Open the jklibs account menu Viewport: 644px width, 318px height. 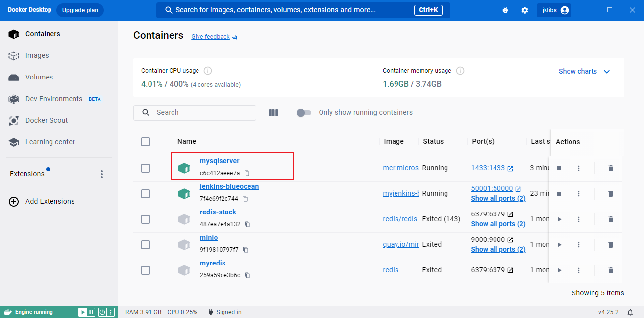pyautogui.click(x=554, y=10)
